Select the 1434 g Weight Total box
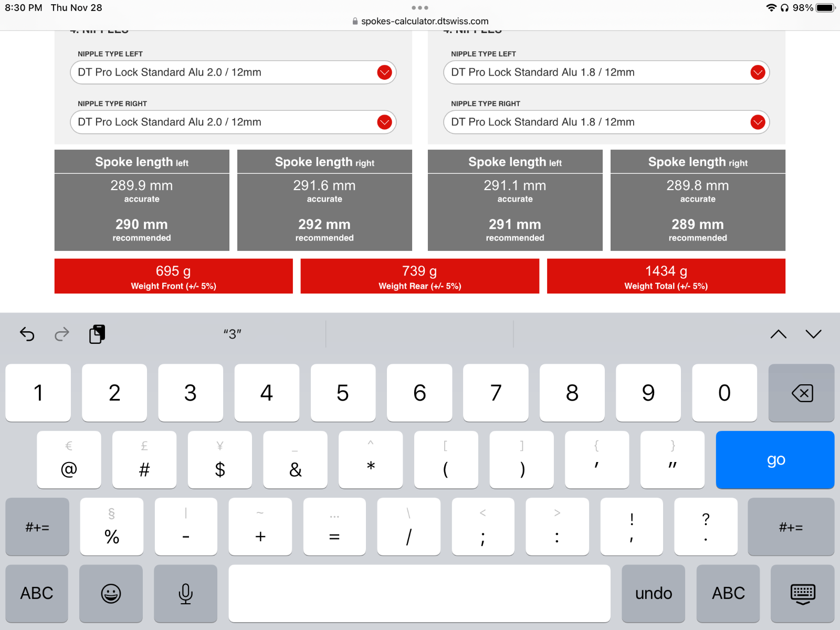Image resolution: width=840 pixels, height=630 pixels. (x=666, y=276)
